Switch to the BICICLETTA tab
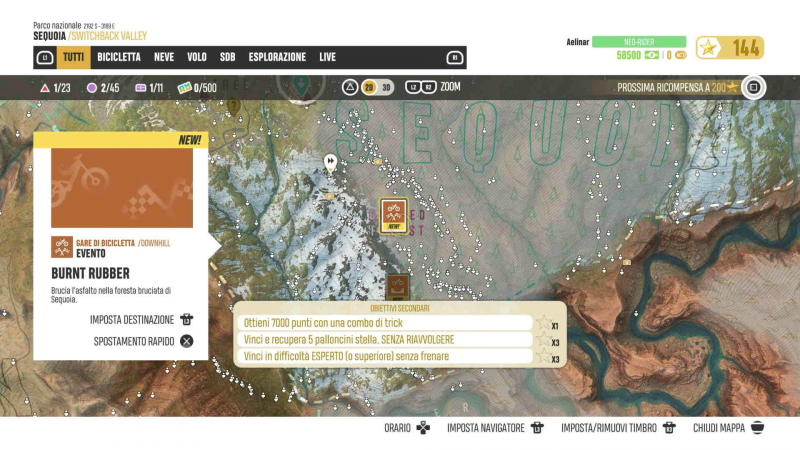Screen dimensions: 800x450 point(119,57)
